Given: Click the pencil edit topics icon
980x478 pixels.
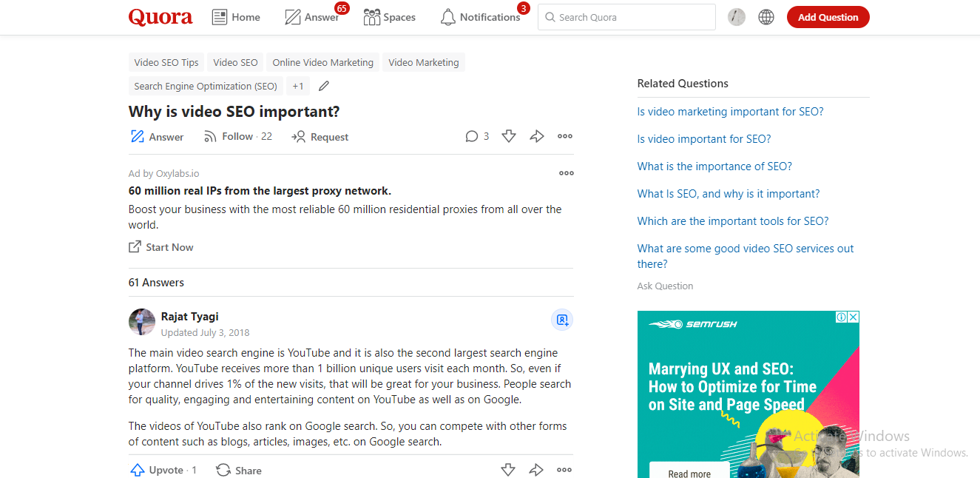Looking at the screenshot, I should click(x=323, y=86).
